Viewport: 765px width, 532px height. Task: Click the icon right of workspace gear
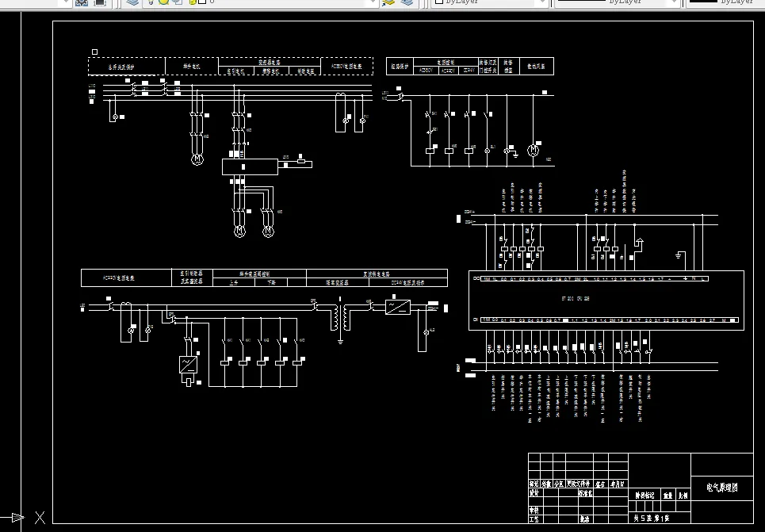(x=100, y=2)
